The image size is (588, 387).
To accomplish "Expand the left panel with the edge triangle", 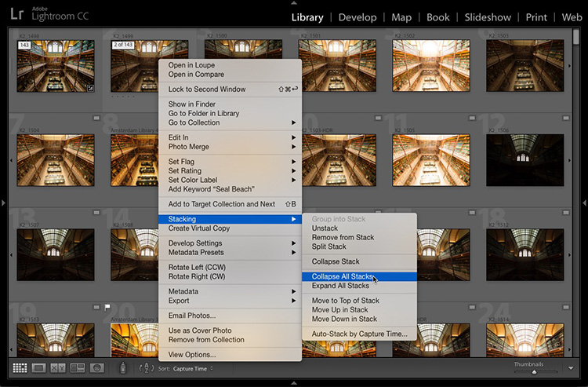I will pyautogui.click(x=3, y=203).
